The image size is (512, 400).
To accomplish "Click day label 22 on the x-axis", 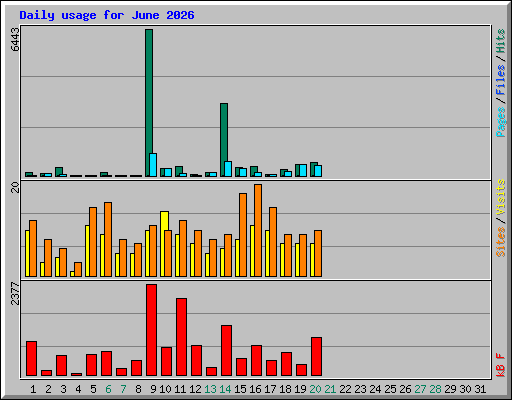I will coord(345,389).
